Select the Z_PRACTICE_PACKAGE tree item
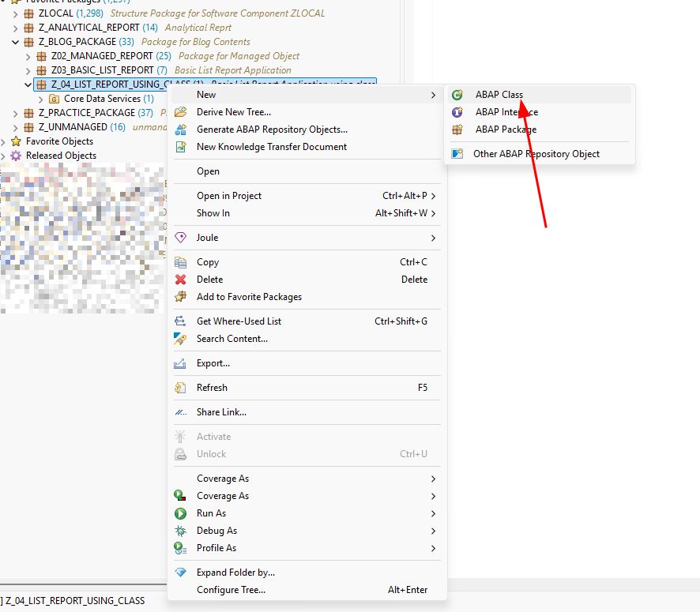The width and height of the screenshot is (700, 612). click(x=87, y=113)
